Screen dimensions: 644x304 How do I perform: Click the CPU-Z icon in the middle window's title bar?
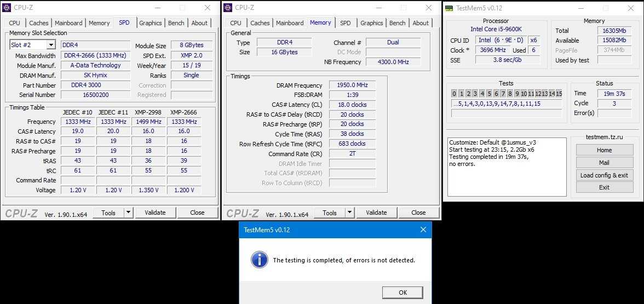click(x=228, y=8)
